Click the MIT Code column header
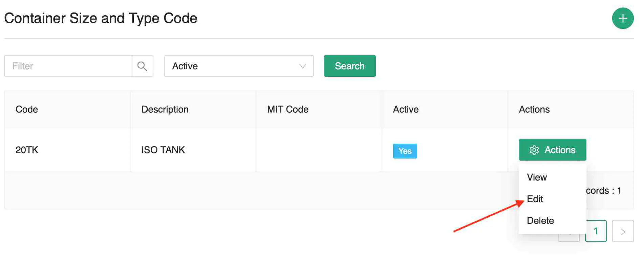Viewport: 644px width, 261px height. point(319,109)
